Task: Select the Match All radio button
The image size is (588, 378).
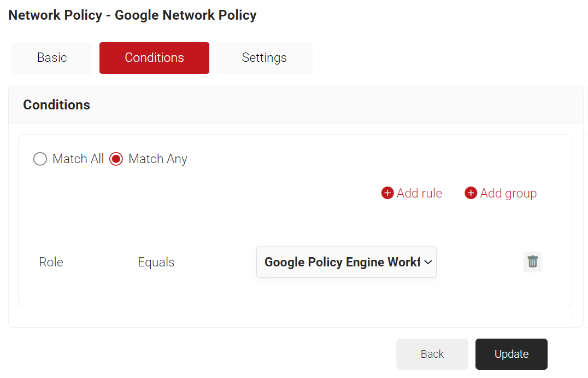Action: point(40,159)
